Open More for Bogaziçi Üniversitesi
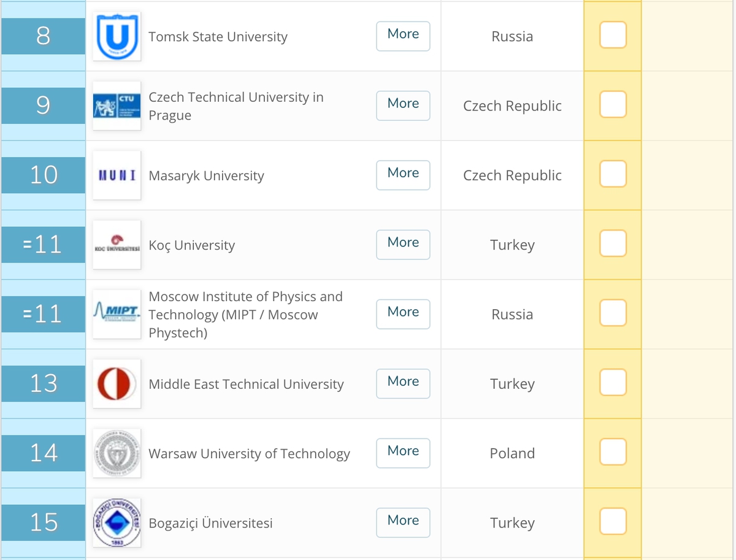Viewport: 736px width, 560px height. tap(403, 522)
